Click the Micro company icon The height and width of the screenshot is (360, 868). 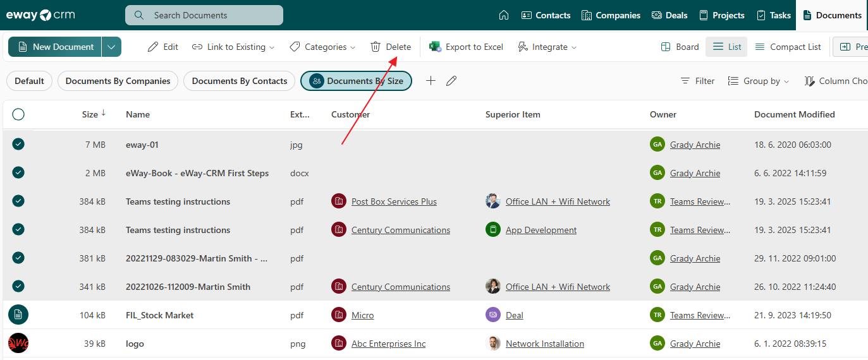[x=339, y=315]
